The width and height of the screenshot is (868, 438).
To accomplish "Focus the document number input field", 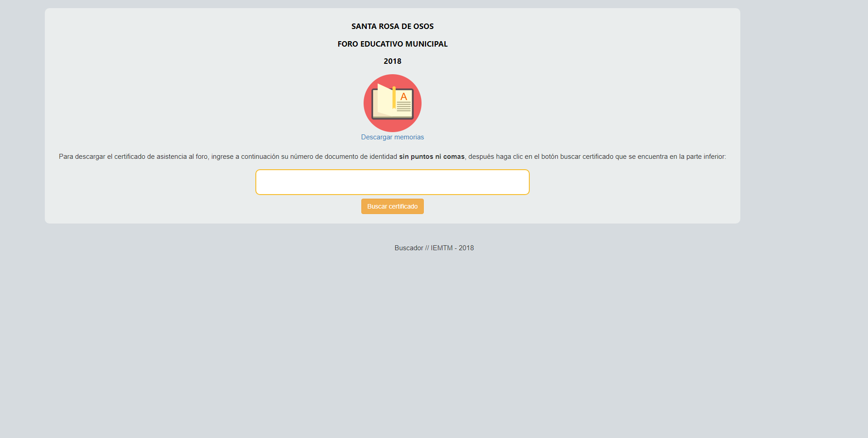I will coord(392,182).
